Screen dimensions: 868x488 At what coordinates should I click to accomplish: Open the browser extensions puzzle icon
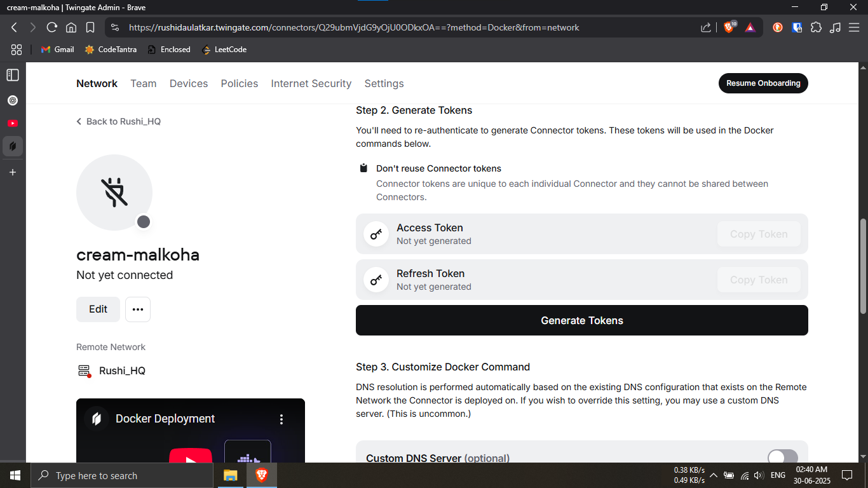tap(816, 27)
